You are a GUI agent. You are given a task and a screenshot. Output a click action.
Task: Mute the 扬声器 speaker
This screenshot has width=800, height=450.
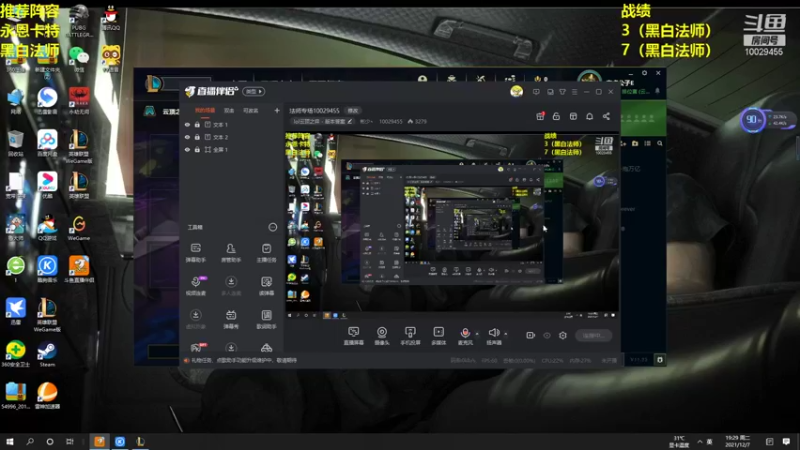[x=493, y=336]
